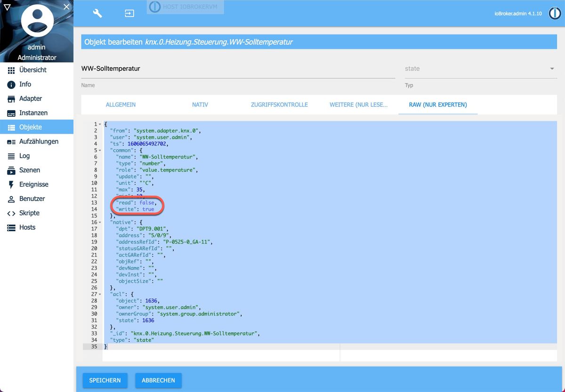This screenshot has height=392, width=565.
Task: Click the Objekt bearbeiten title bar
Action: [319, 42]
